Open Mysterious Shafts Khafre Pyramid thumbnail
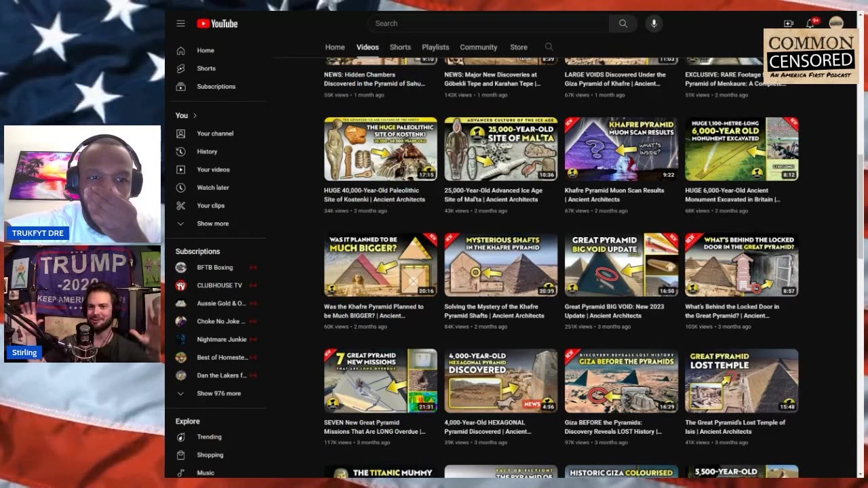 [501, 265]
